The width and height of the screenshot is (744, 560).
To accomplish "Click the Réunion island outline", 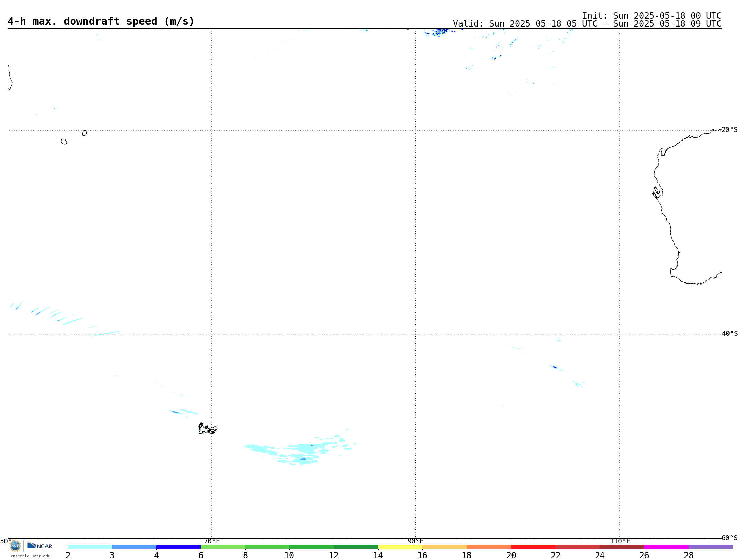I will (x=64, y=142).
